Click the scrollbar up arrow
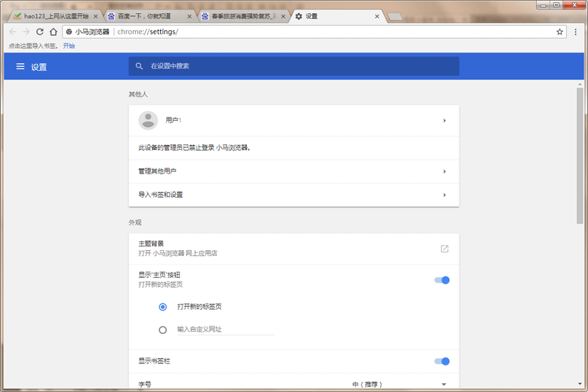 pyautogui.click(x=580, y=85)
